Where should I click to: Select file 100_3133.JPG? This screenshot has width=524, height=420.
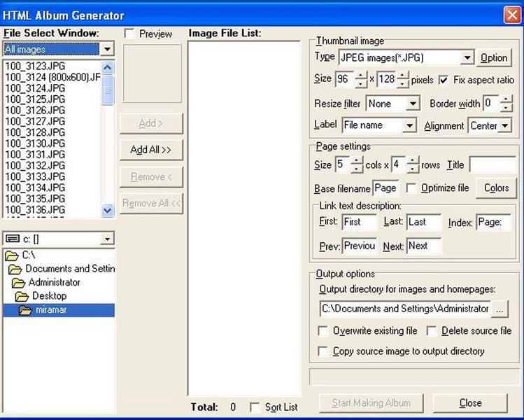coord(35,176)
